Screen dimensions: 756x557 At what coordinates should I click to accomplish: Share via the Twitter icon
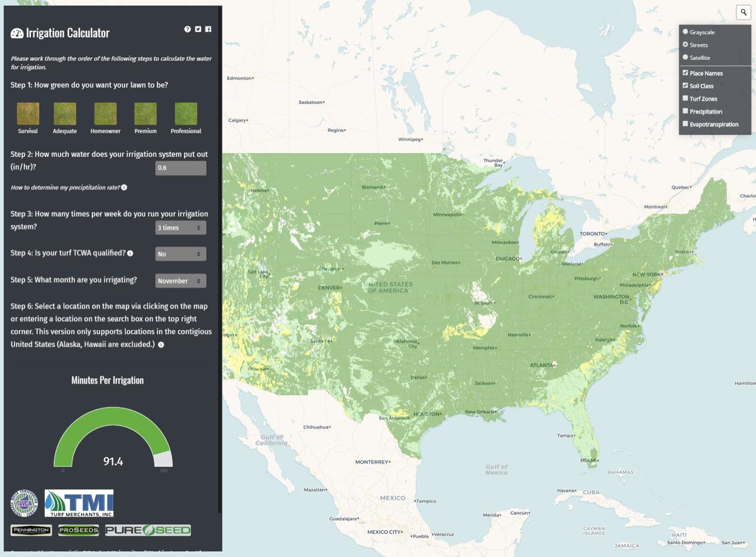tap(198, 30)
